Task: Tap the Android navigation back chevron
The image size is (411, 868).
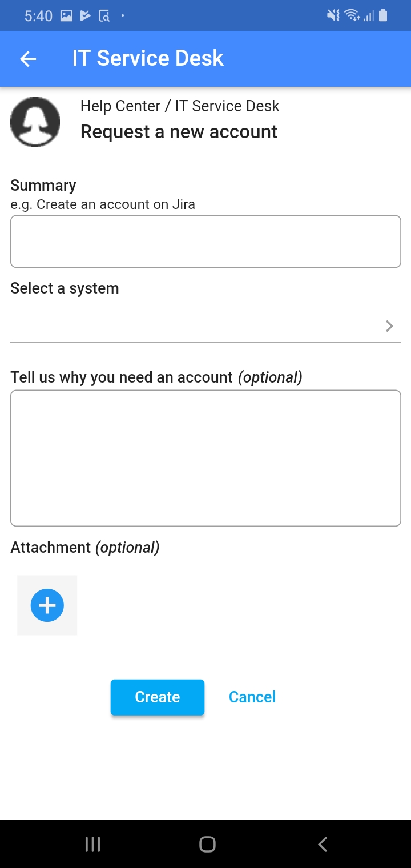Action: pos(323,844)
